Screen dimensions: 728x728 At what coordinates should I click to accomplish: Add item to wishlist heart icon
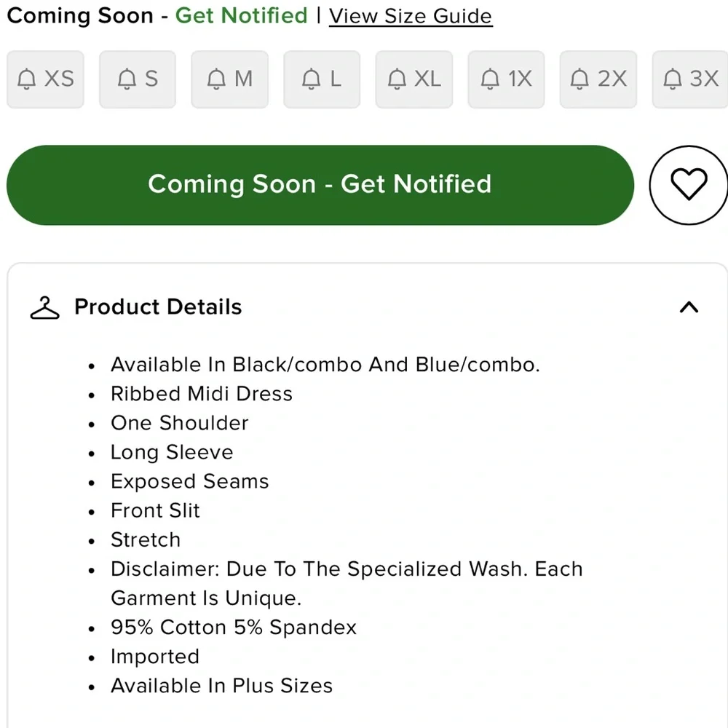point(689,184)
